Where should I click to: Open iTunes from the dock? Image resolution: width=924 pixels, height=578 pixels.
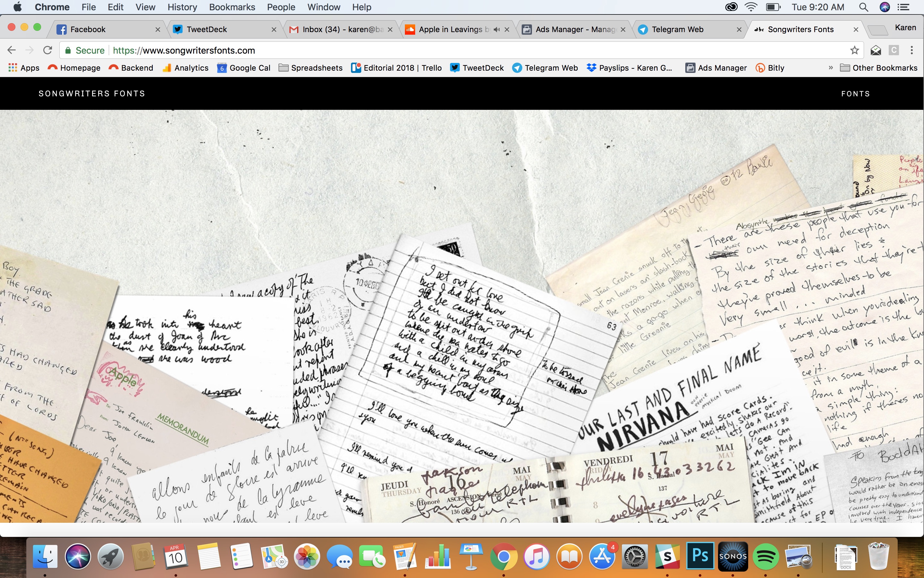pos(536,556)
